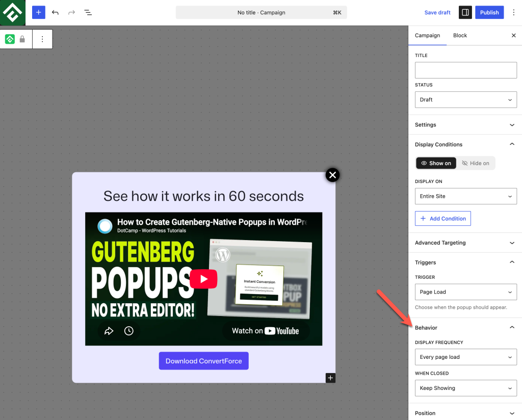The width and height of the screenshot is (522, 420).
Task: Expand the Position section
Action: click(465, 413)
